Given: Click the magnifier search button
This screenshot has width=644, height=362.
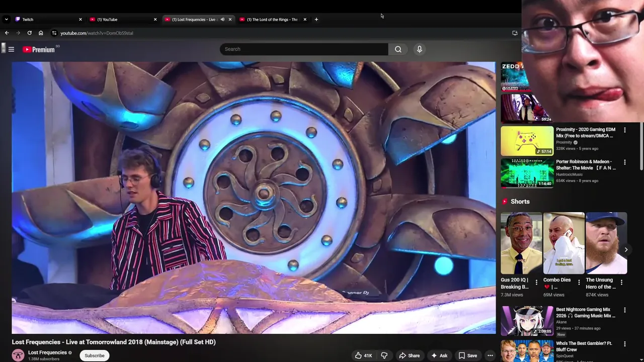Looking at the screenshot, I should tap(398, 49).
